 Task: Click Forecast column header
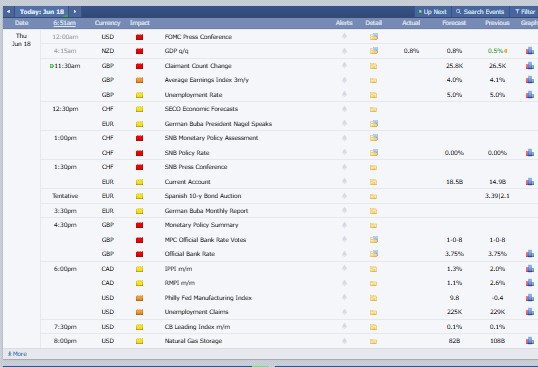[x=454, y=23]
